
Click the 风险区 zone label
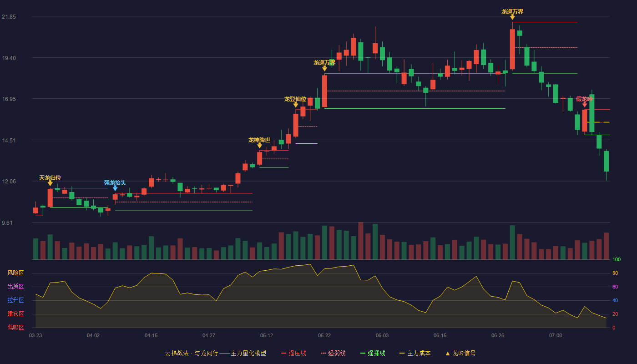(15, 273)
